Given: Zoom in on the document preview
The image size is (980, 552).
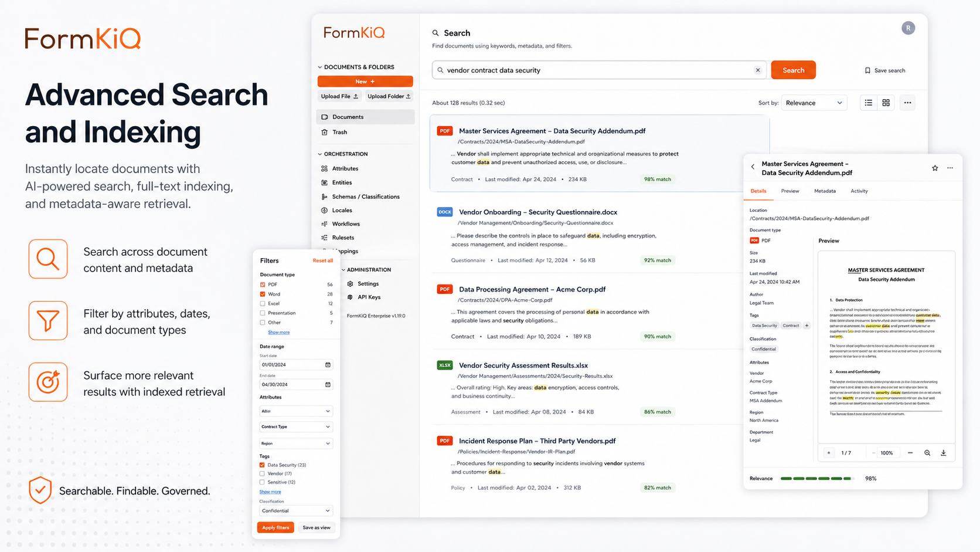Looking at the screenshot, I should coord(927,453).
